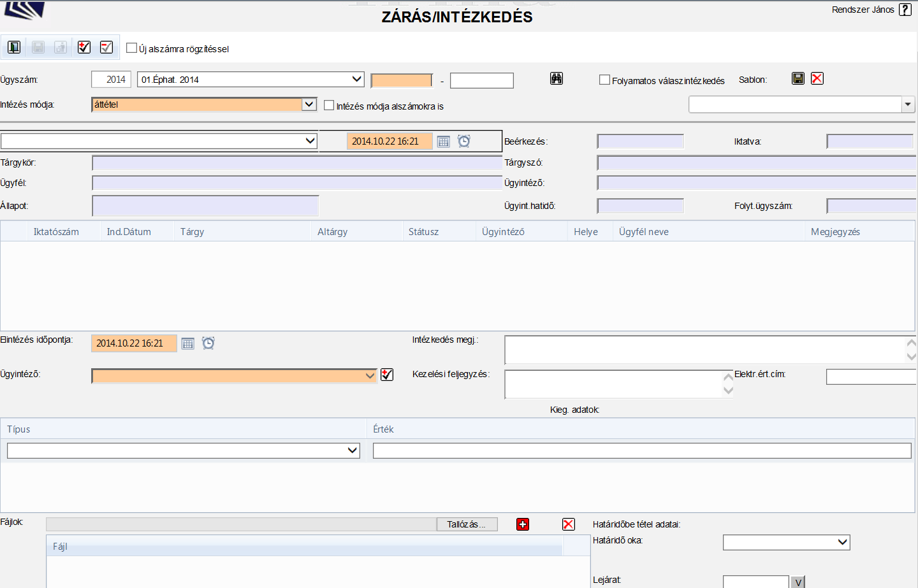The height and width of the screenshot is (588, 918).
Task: Click the Beérkezés field
Action: click(x=640, y=141)
